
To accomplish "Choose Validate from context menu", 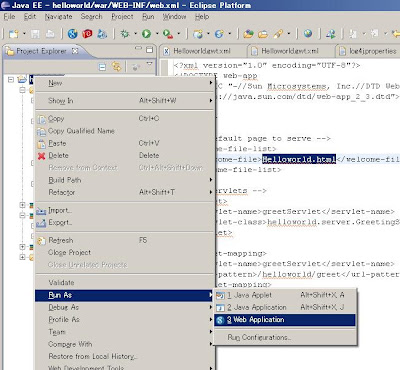I will click(125, 283).
